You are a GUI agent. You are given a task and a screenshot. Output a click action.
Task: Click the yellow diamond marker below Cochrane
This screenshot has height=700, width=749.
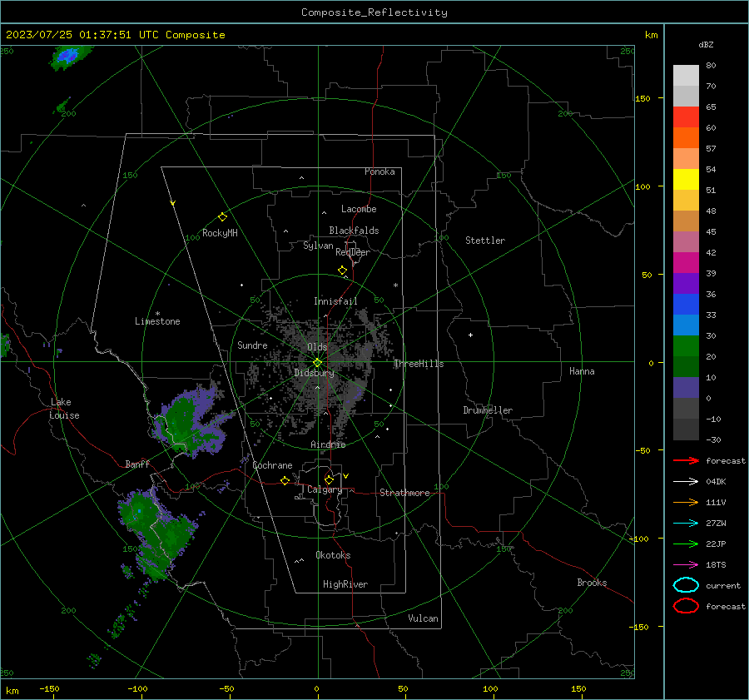285,480
